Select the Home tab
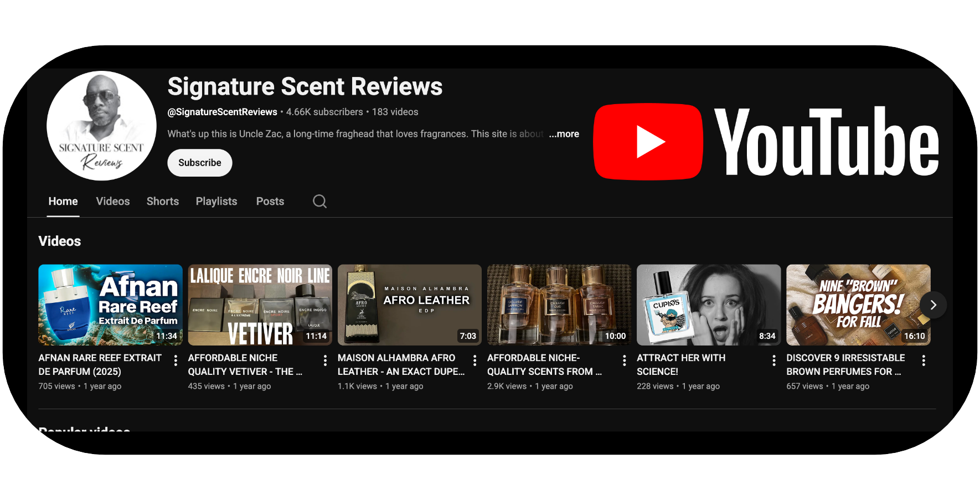The width and height of the screenshot is (980, 500). point(63,202)
